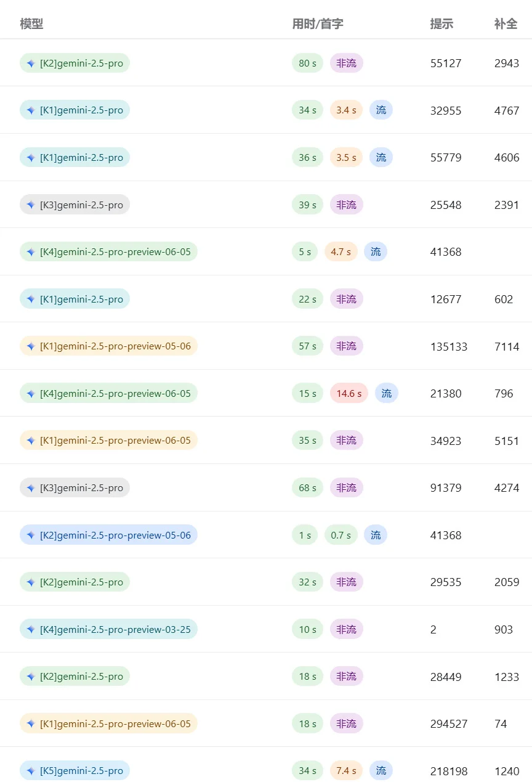Click the 用时/首字 column header

point(318,24)
